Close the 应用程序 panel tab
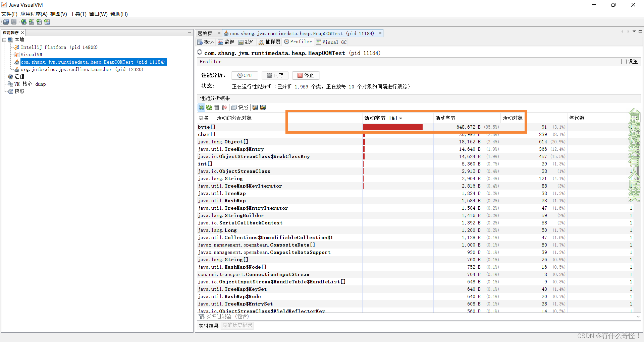 (22, 32)
